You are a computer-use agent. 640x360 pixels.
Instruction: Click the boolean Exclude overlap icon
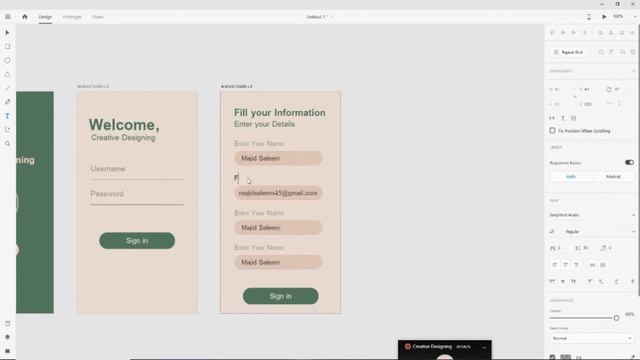click(633, 52)
